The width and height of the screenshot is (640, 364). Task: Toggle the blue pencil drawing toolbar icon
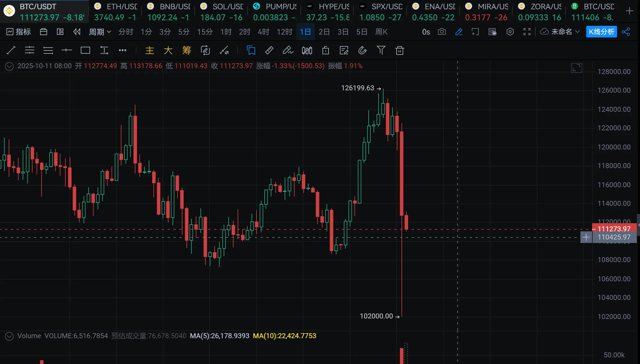pos(459,32)
